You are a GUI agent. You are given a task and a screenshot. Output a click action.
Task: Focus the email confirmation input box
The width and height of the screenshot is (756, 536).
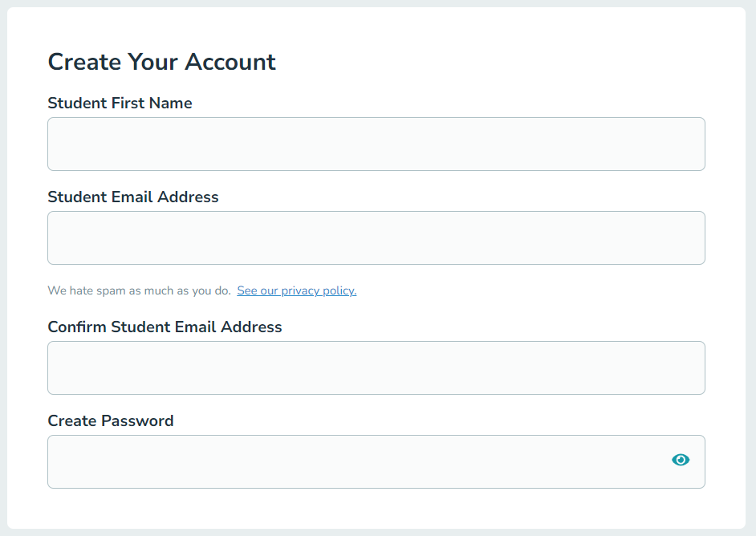click(376, 367)
